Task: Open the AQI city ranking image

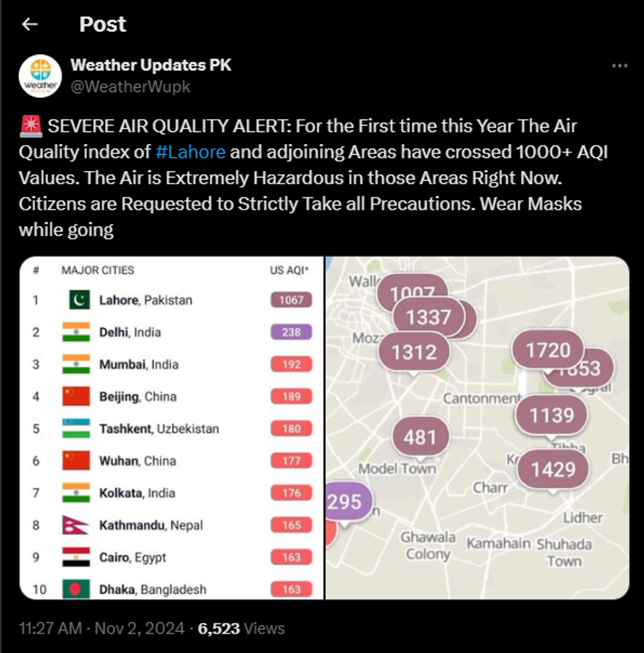Action: click(172, 427)
